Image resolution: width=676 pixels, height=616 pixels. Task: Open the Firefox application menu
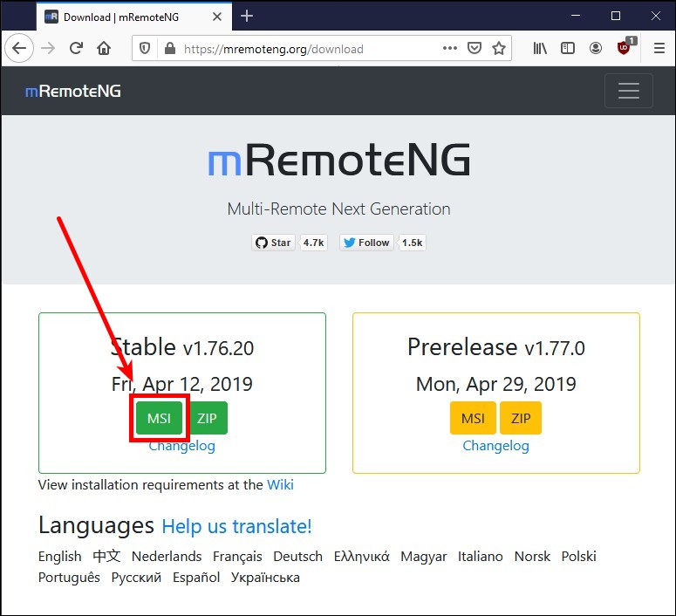point(659,49)
